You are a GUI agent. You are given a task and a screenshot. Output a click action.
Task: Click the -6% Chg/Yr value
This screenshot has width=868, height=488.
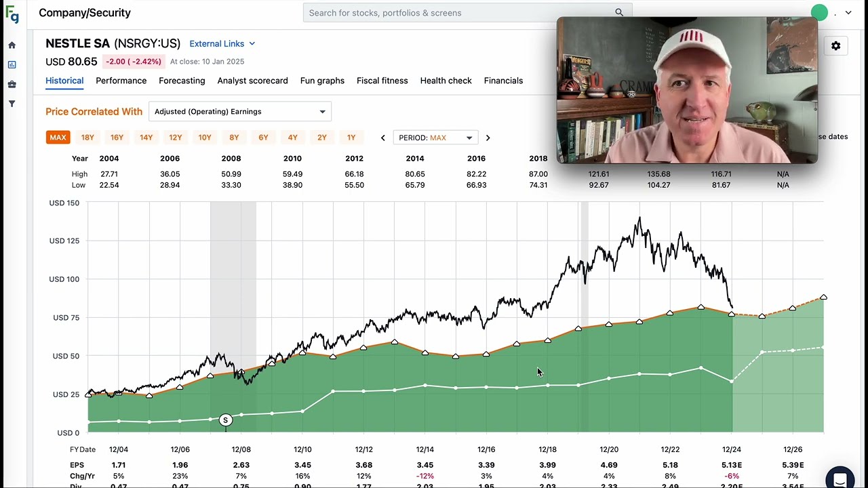pos(732,476)
